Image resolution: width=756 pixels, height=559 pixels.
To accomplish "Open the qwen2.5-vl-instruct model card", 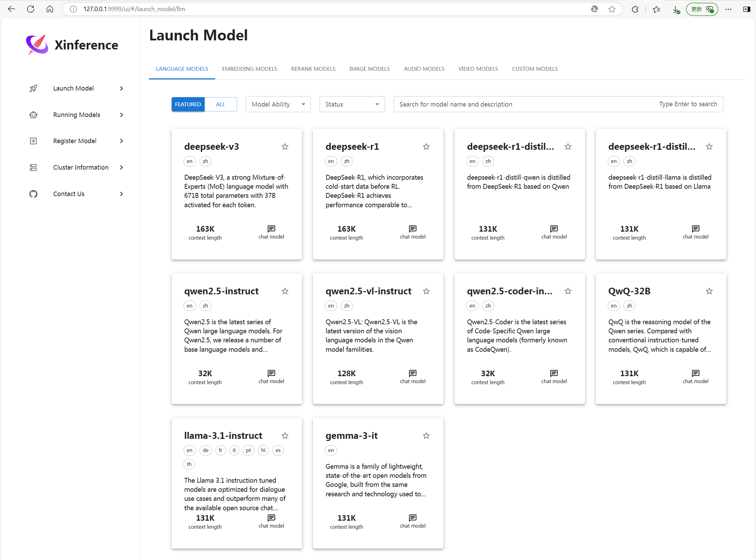I will tap(378, 338).
